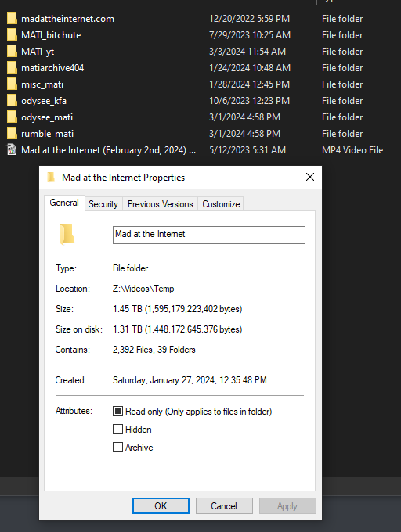Click the MP4 video file icon
This screenshot has width=401, height=532.
click(x=12, y=149)
